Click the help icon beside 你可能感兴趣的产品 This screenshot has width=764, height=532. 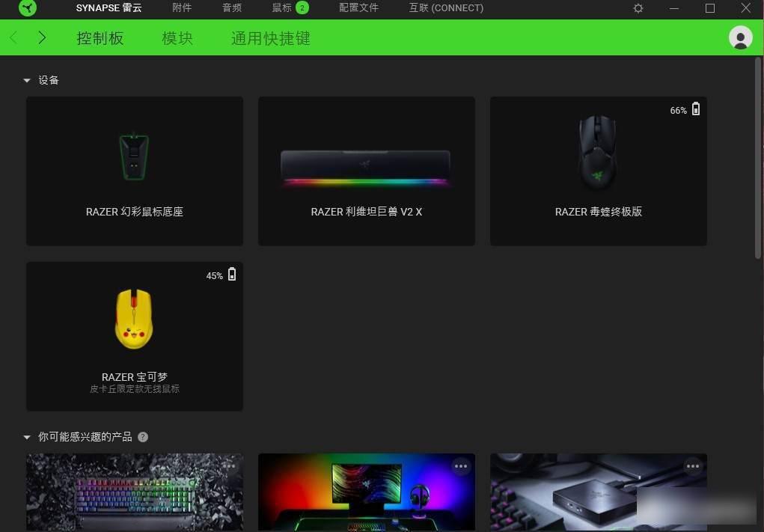click(143, 437)
